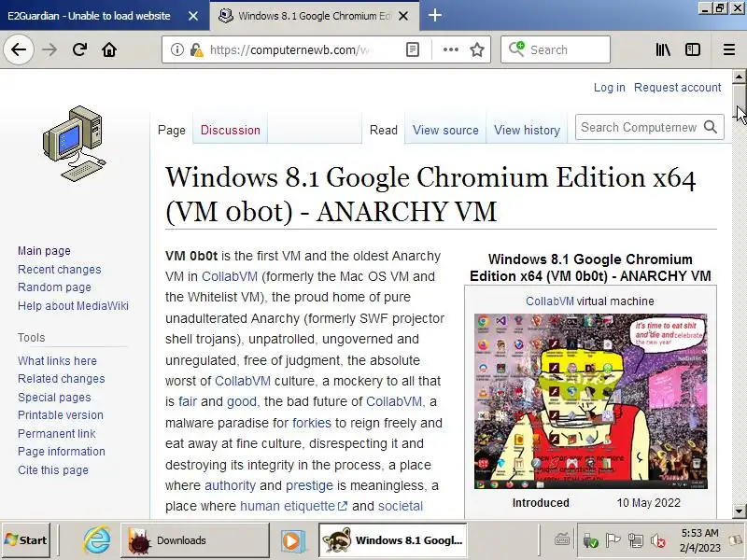Viewport: 747px width, 560px height.
Task: Select the Read tab
Action: point(384,130)
